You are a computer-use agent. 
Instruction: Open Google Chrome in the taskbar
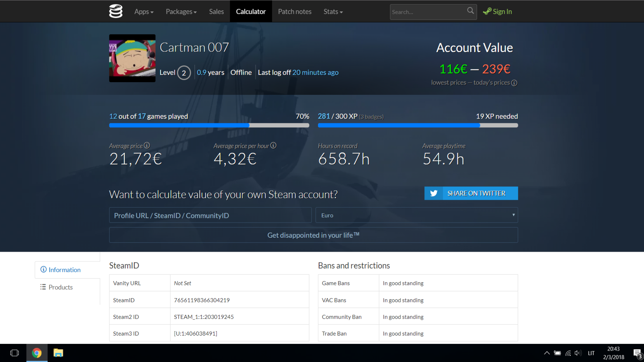click(37, 353)
